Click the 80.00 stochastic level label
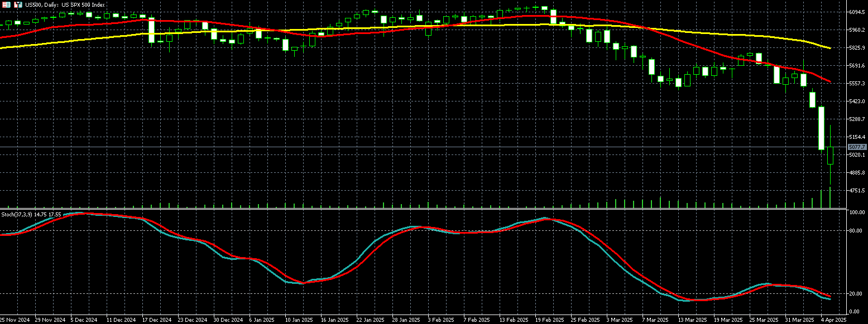868x324 pixels. tap(856, 230)
